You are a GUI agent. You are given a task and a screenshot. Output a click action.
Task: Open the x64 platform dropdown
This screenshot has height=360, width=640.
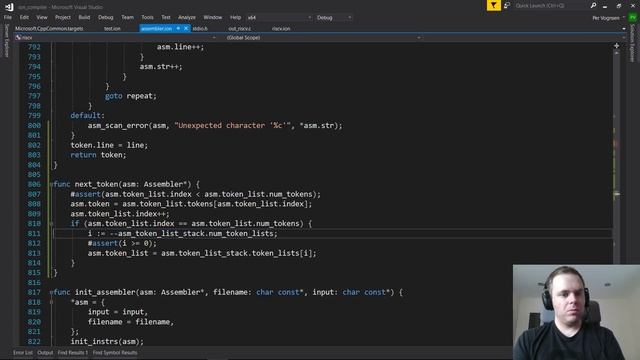tap(279, 18)
